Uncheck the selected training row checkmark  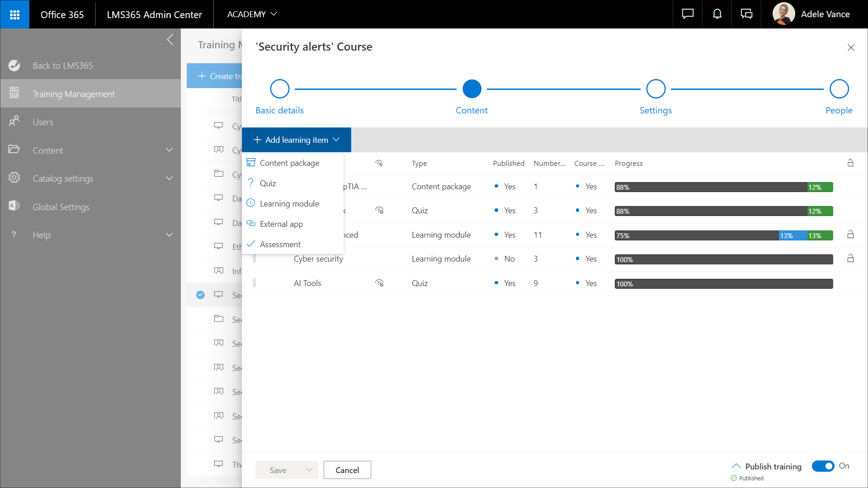[200, 295]
